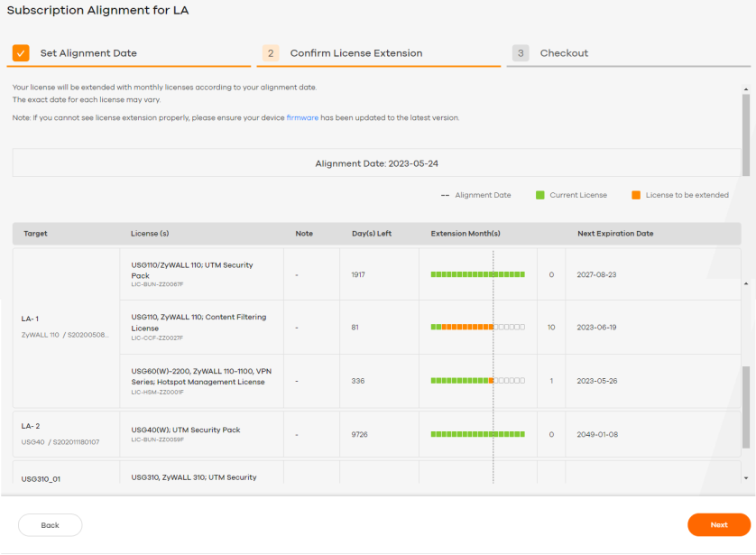The height and width of the screenshot is (555, 756).
Task: Click the LIC-BUN-ZZ0059F license code
Action: click(x=157, y=439)
